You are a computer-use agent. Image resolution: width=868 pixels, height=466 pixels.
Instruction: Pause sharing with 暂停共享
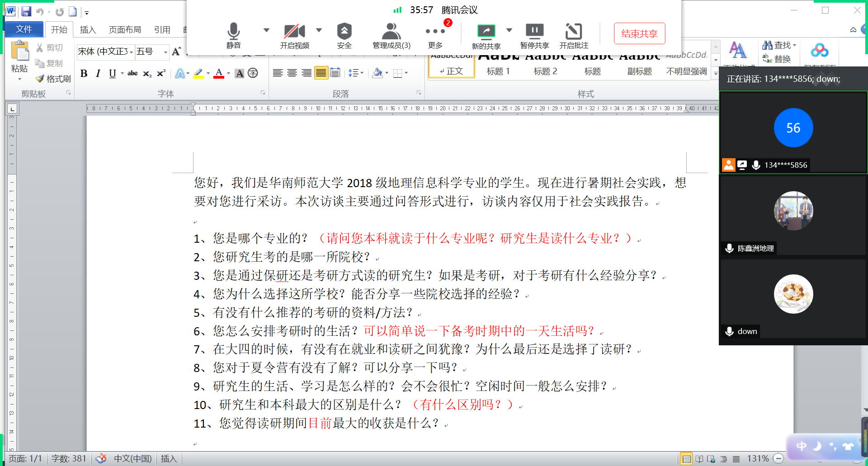[534, 36]
